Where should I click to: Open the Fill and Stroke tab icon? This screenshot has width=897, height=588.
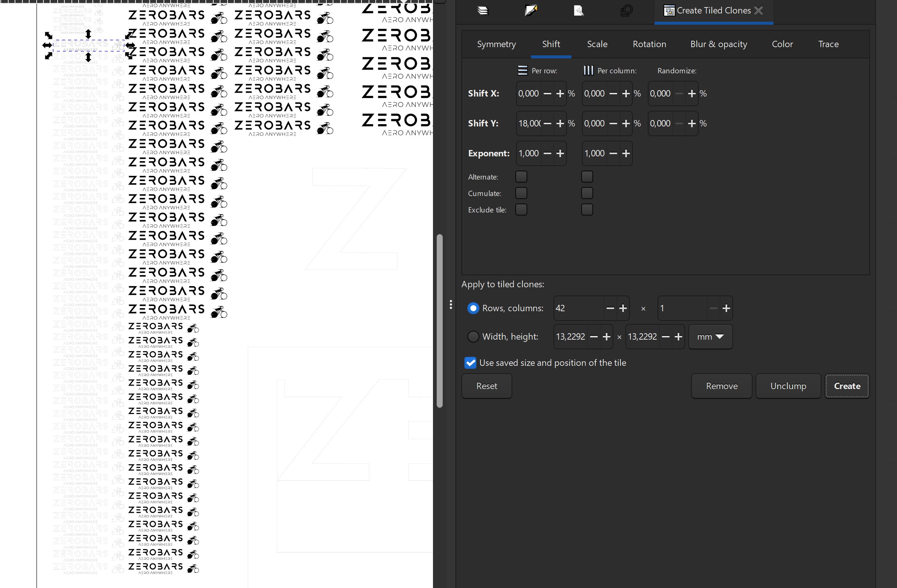[531, 10]
